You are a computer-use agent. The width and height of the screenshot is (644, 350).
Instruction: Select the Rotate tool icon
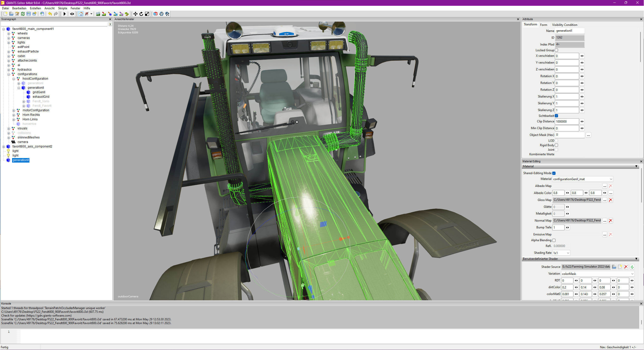click(141, 14)
